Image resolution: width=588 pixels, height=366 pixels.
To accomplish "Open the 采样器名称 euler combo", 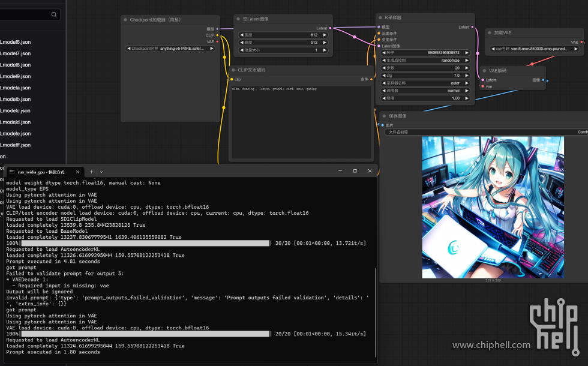I will pyautogui.click(x=425, y=83).
